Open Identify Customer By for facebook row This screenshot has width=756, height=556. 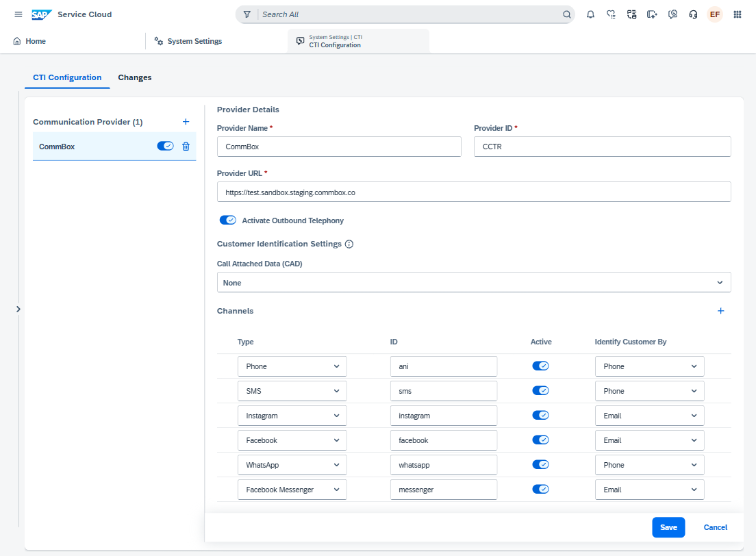click(x=649, y=440)
